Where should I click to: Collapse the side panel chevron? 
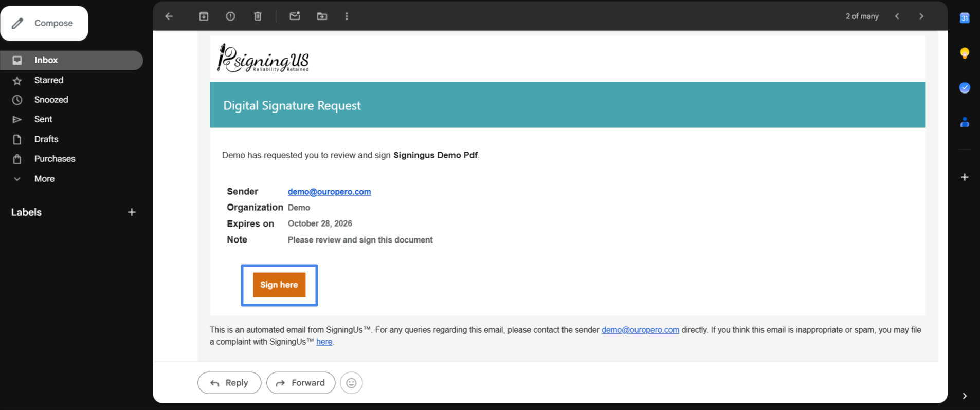(x=965, y=396)
